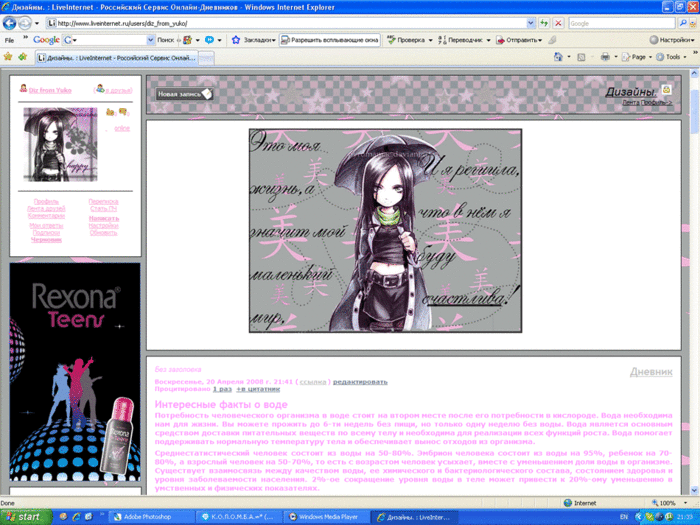Go forward with the browser Forward arrow

click(x=25, y=23)
